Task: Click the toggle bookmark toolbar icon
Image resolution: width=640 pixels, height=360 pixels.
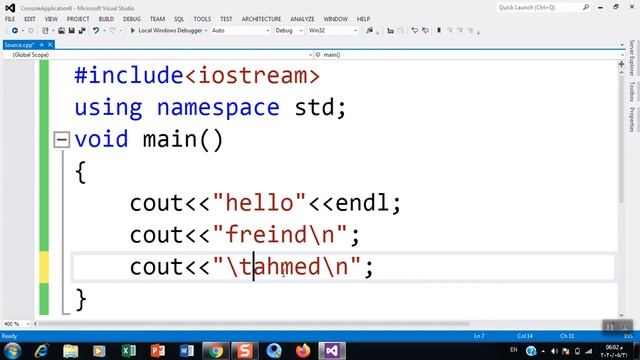Action: 439,31
